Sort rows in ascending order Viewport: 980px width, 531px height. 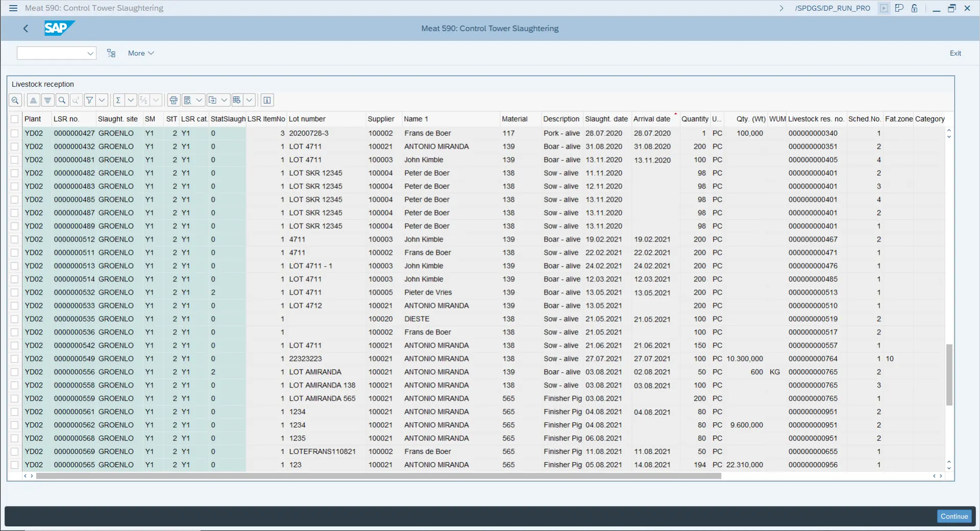[x=33, y=100]
